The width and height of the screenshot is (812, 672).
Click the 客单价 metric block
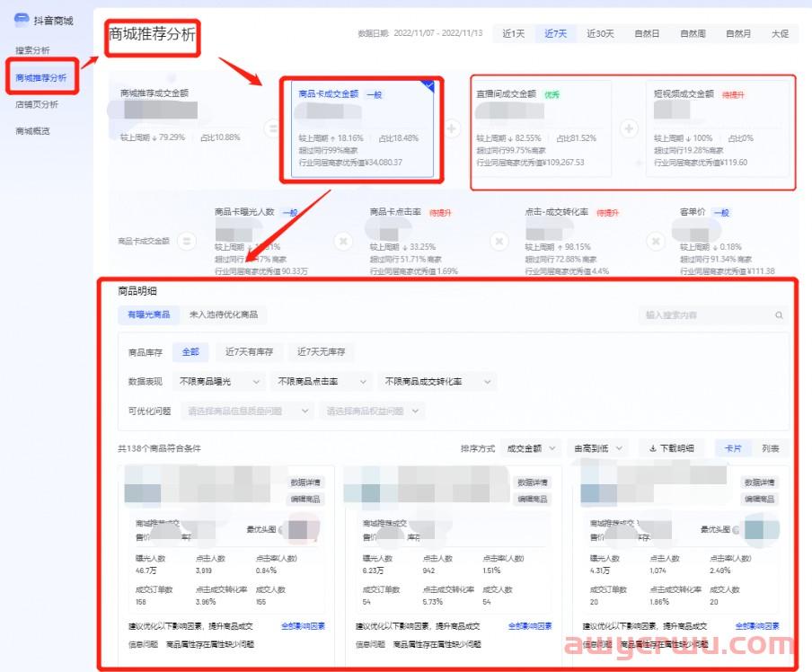(728, 241)
